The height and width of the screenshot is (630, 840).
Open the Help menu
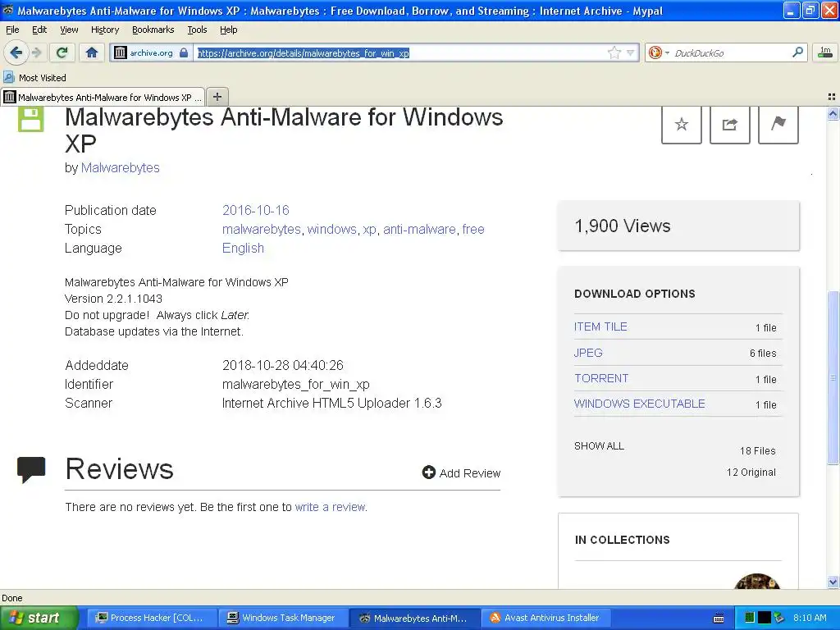pos(228,30)
